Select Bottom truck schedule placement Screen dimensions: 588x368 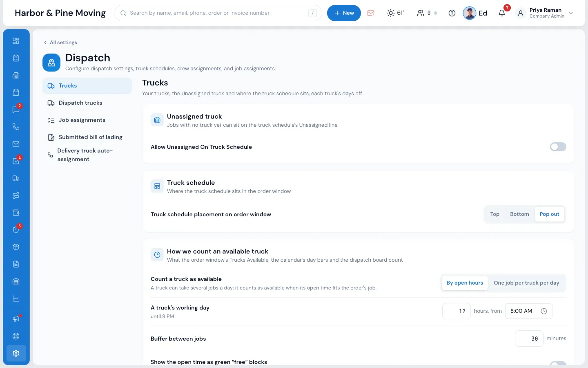519,214
